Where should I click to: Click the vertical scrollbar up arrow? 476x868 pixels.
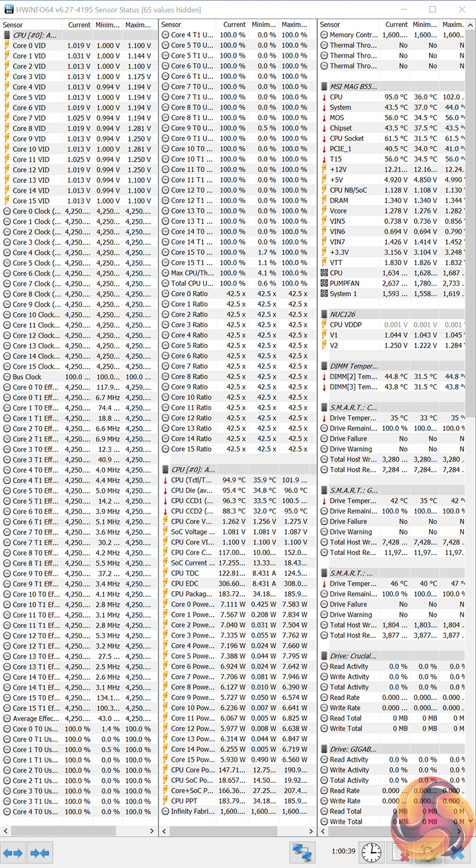coord(471,25)
